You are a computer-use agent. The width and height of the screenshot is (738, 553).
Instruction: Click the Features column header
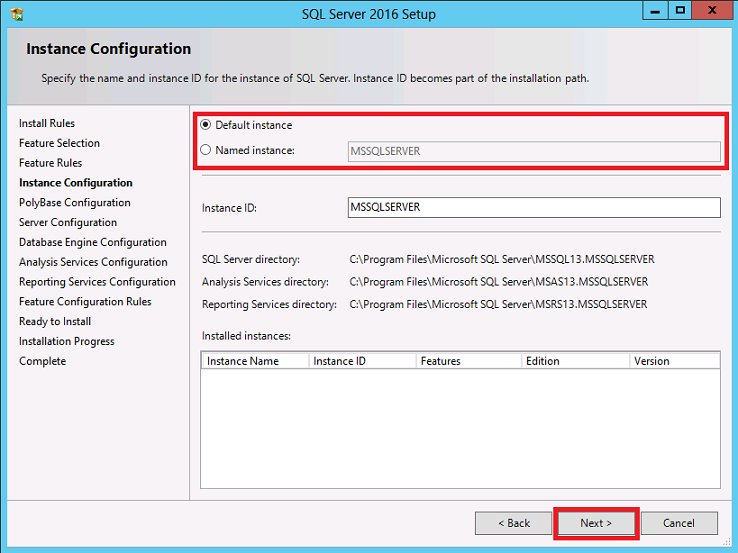tap(468, 361)
